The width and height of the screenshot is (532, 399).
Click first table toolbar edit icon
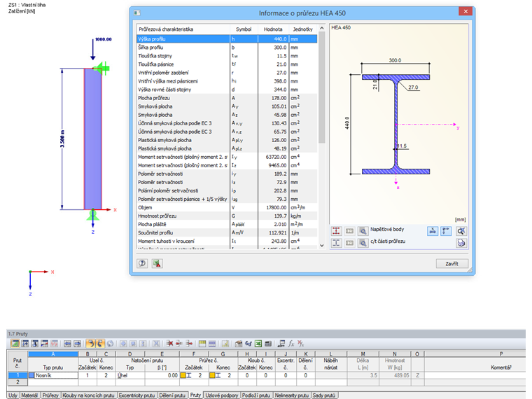pyautogui.click(x=15, y=344)
